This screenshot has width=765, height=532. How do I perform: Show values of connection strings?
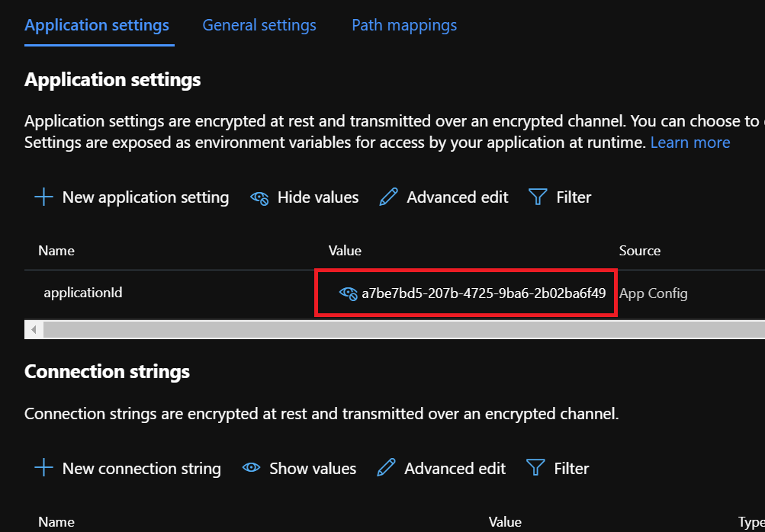312,468
